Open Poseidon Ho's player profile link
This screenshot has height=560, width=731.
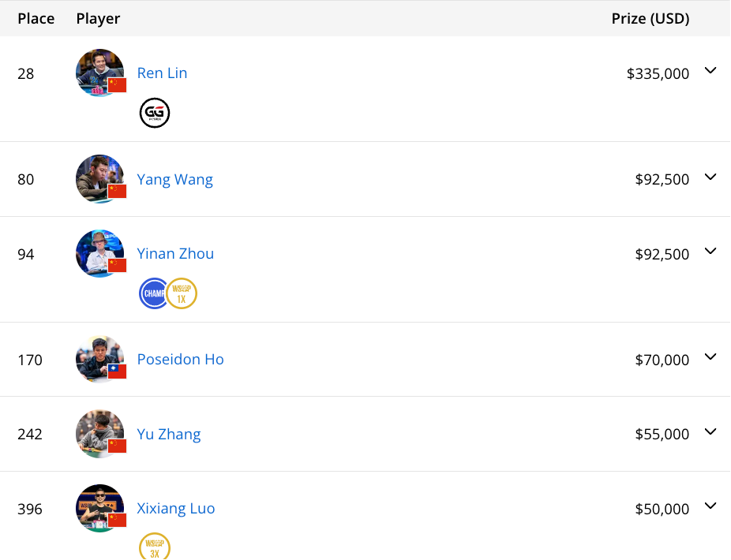pyautogui.click(x=180, y=360)
